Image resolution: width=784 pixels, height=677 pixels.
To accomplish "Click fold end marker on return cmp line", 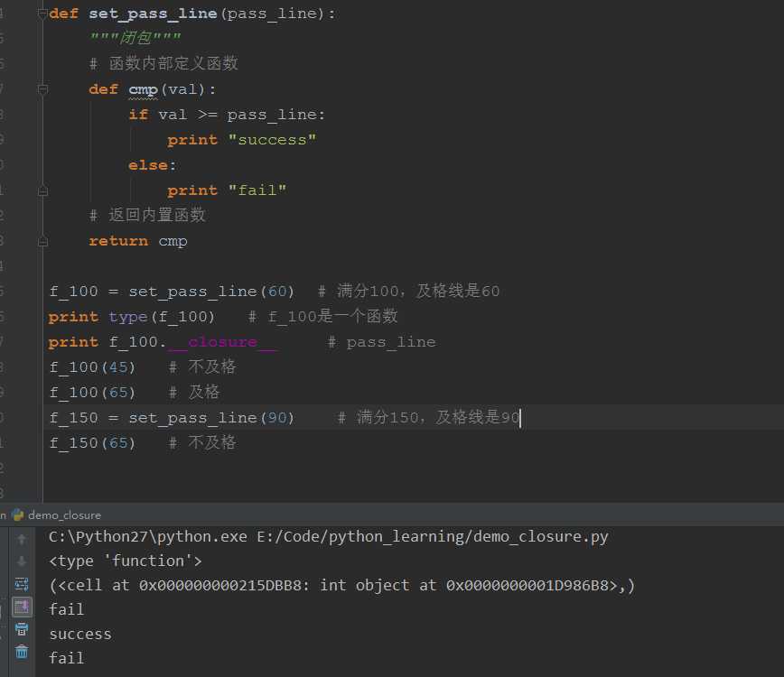I will 42,241.
